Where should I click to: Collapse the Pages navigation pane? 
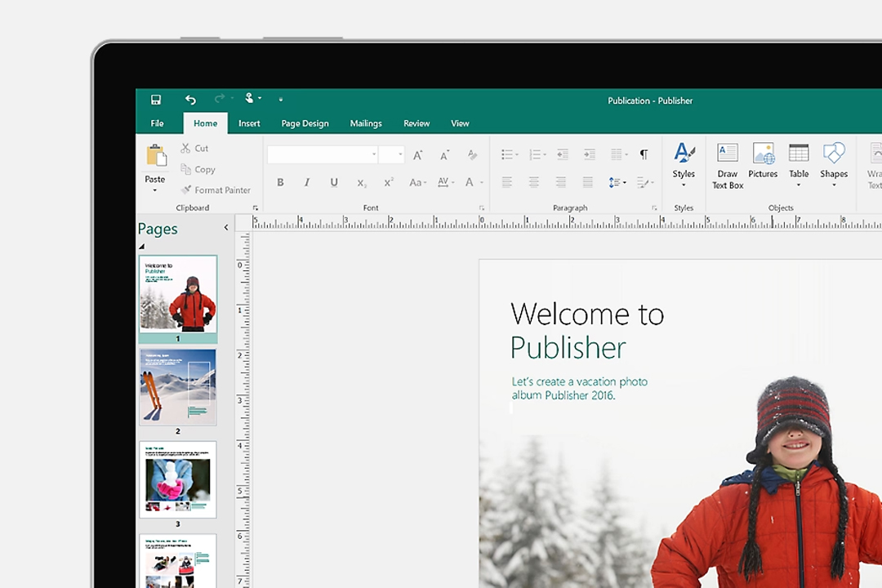tap(226, 228)
